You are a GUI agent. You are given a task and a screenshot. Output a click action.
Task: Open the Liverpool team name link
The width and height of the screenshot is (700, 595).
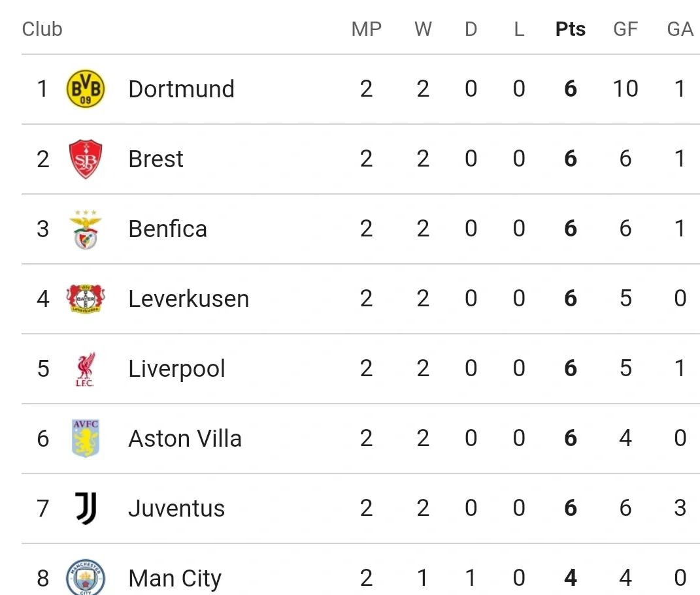pos(176,369)
